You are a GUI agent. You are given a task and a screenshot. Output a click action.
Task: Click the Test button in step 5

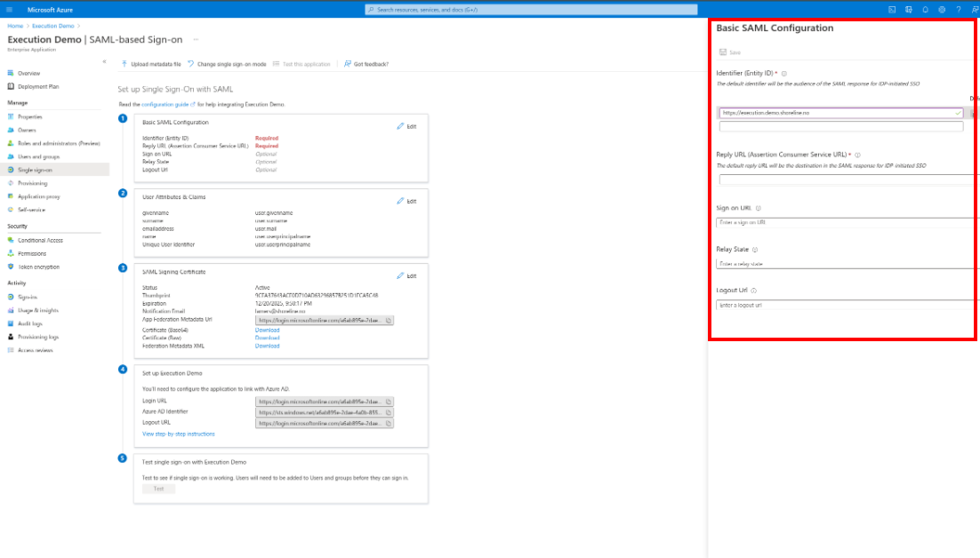click(x=159, y=489)
